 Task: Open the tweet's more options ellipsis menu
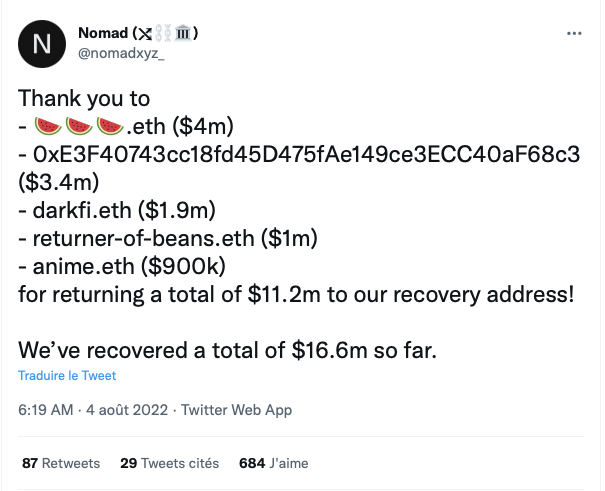coord(574,33)
